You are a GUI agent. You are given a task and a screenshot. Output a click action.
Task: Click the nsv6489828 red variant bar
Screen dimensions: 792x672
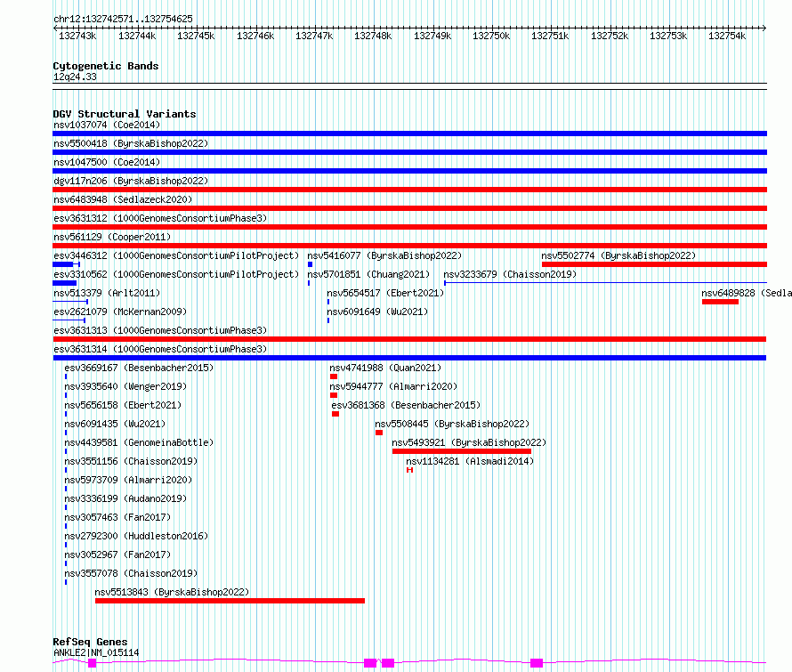pyautogui.click(x=720, y=302)
